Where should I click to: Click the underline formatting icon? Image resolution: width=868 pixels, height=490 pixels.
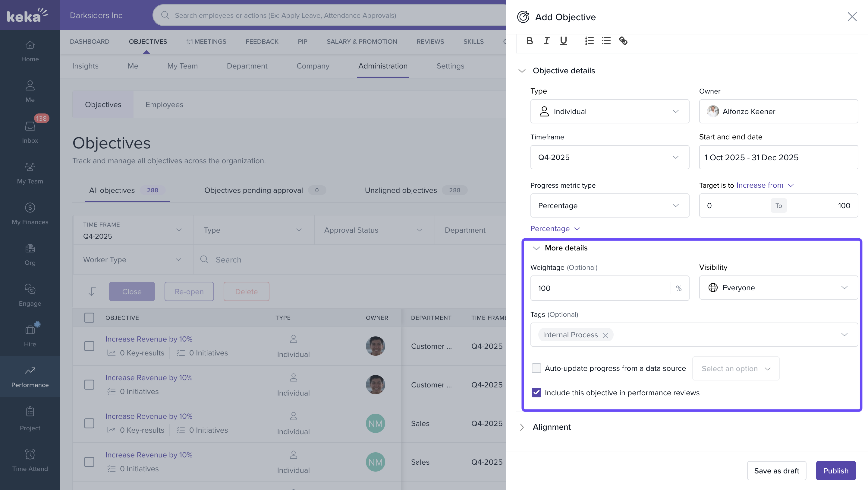click(563, 41)
